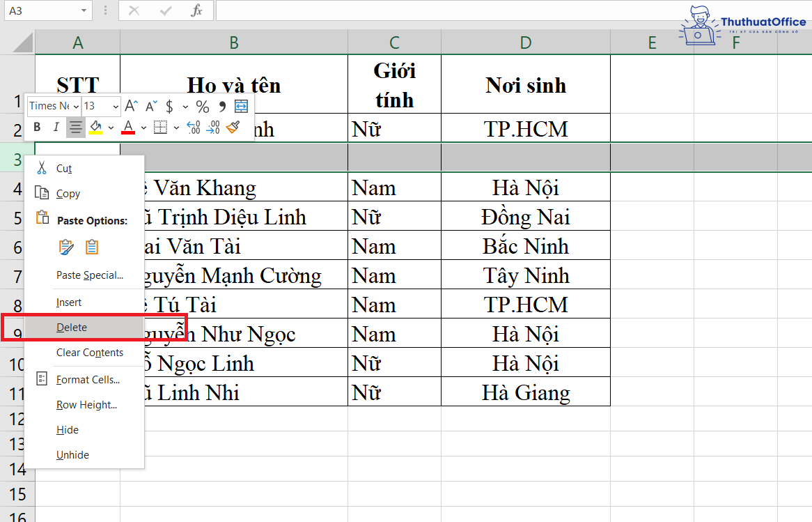Apply Format Painter from mini toolbar

233,128
